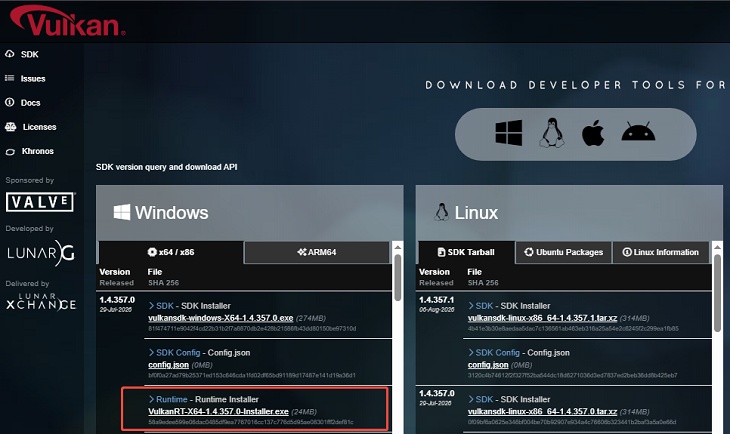This screenshot has width=730, height=434.
Task: Open the Khronos sidebar link
Action: pos(37,151)
